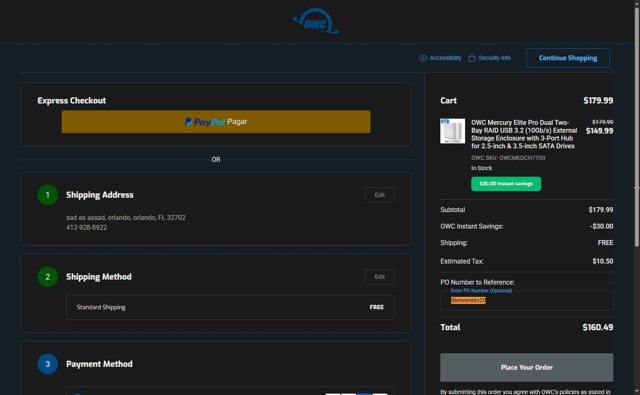Screen dimensions: 640x395
Task: Click the Security Info lock icon
Action: [472, 58]
